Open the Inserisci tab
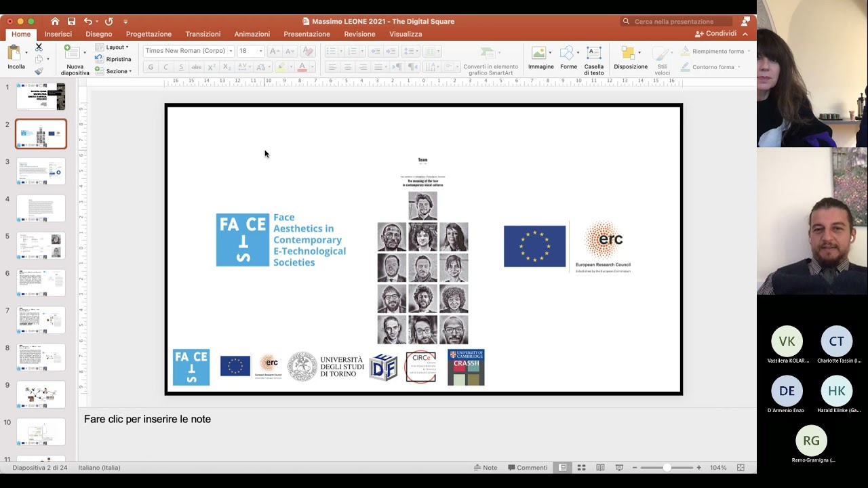The image size is (868, 488). click(58, 34)
